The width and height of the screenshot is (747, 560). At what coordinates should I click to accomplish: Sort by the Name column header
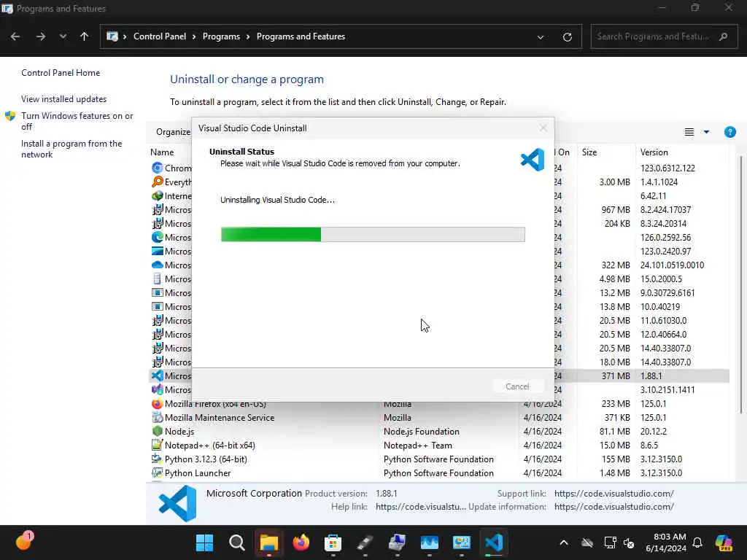pos(162,152)
